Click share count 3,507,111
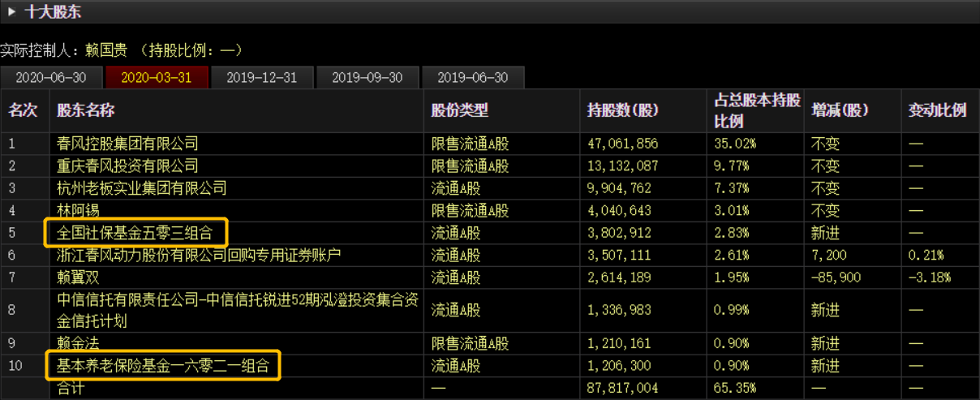 coord(619,256)
